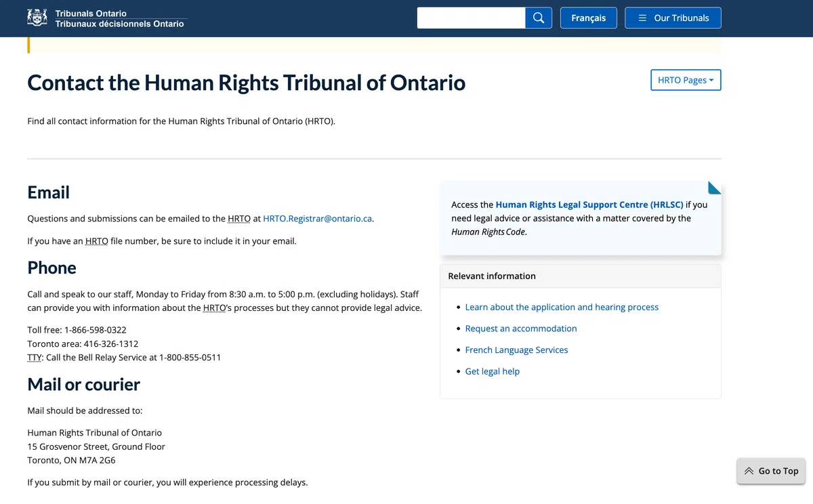This screenshot has width=813, height=504.
Task: Click the toll free number 1-866-598-0322
Action: 96,330
